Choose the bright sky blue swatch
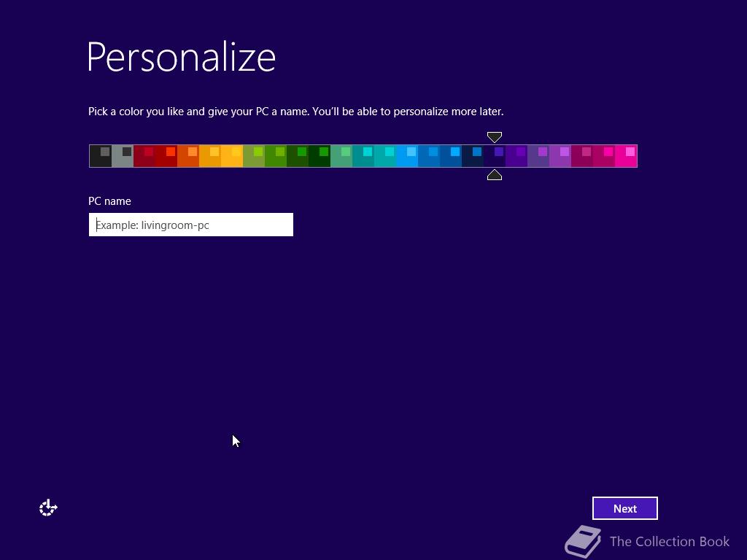The height and width of the screenshot is (560, 747). tap(407, 156)
